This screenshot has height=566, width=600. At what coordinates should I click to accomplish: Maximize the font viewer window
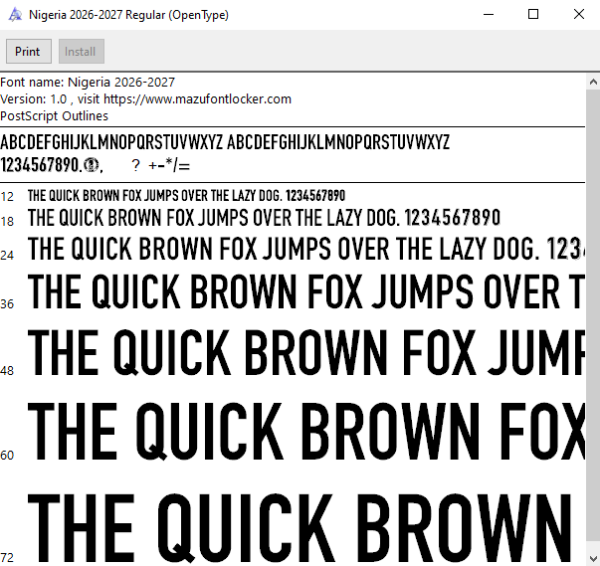[533, 15]
